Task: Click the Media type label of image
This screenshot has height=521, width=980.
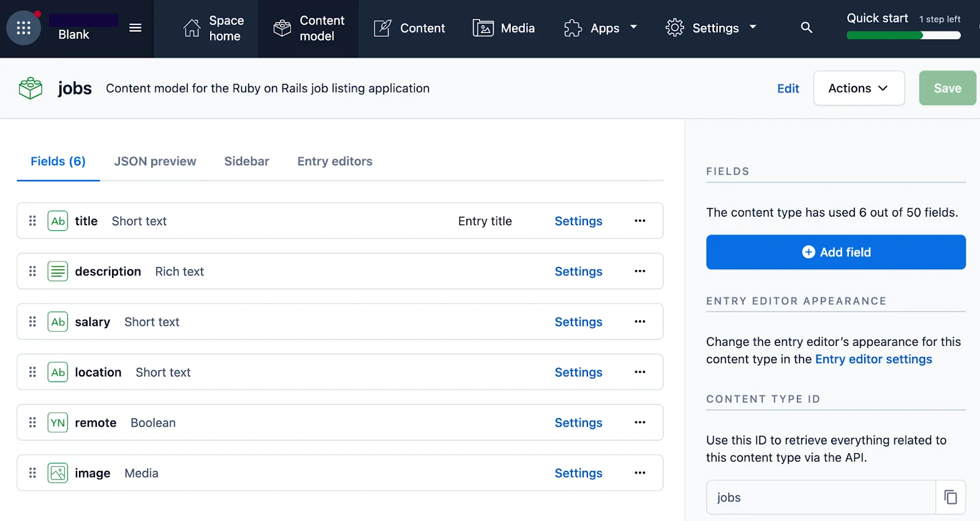Action: (141, 473)
